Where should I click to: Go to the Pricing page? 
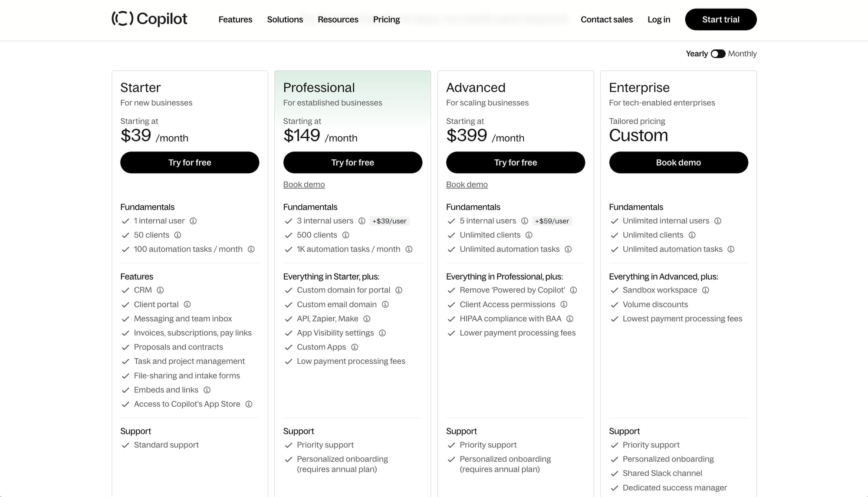click(x=386, y=20)
